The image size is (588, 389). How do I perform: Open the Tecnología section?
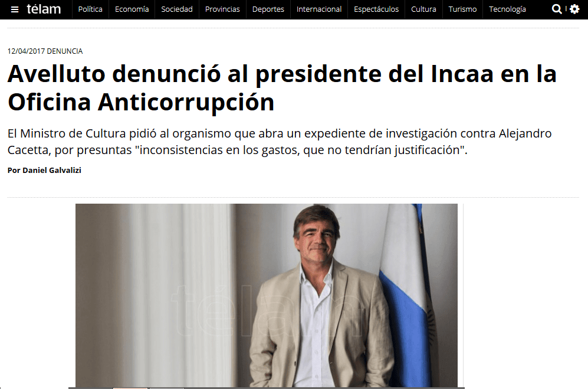(507, 9)
